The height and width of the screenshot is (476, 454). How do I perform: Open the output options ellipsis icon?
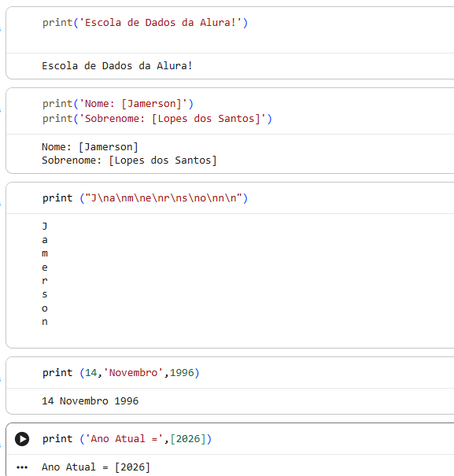[x=22, y=467]
